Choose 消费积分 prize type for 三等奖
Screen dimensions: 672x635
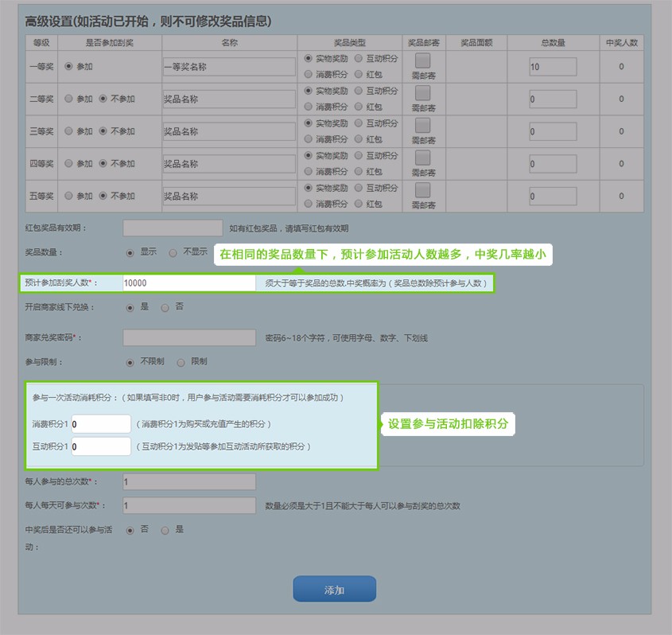(x=309, y=138)
